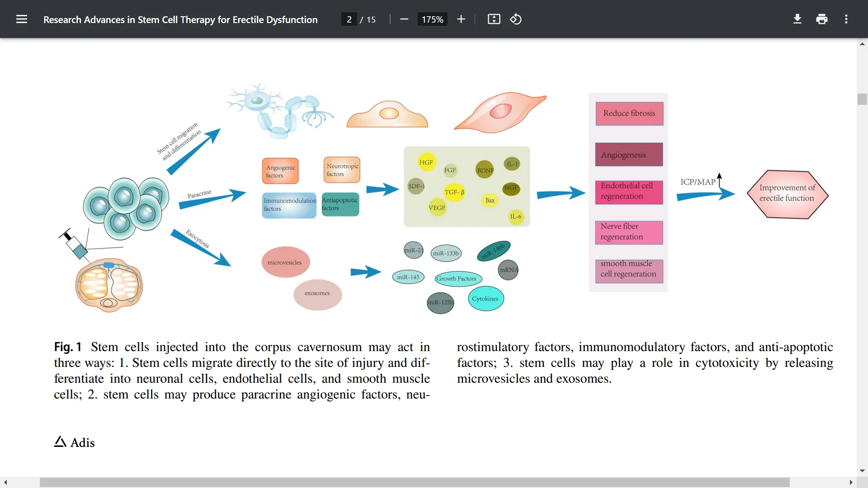
Task: Click 'Improvement of erectile function' hexagon
Action: coord(788,194)
